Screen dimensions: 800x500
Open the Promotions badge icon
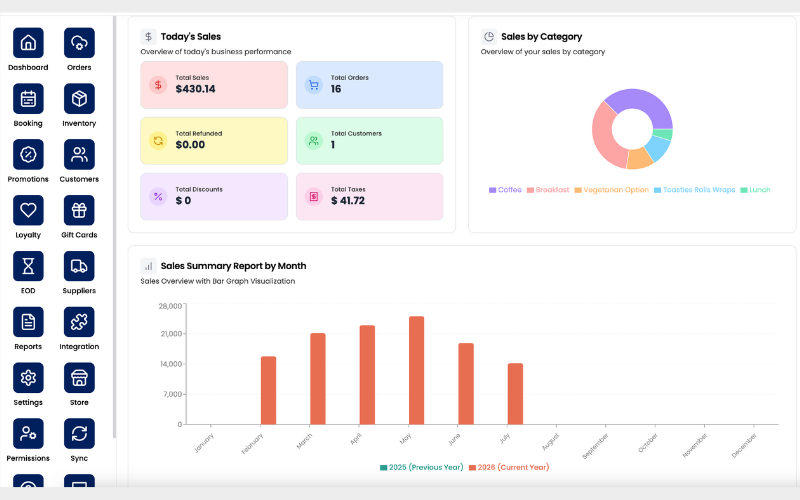tap(28, 154)
